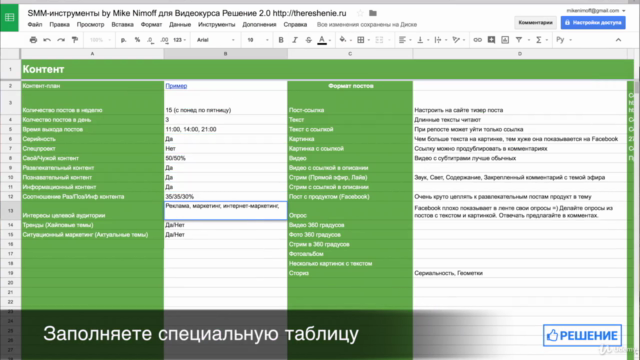Viewport: 640px width, 360px height.
Task: Open the Вставка menu
Action: point(122,24)
